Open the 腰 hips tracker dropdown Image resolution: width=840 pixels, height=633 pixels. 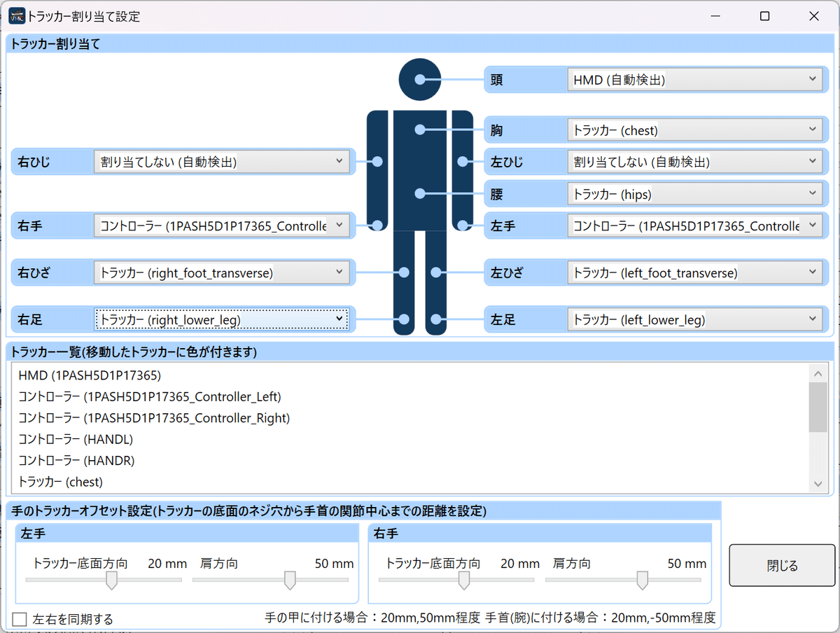click(x=695, y=194)
